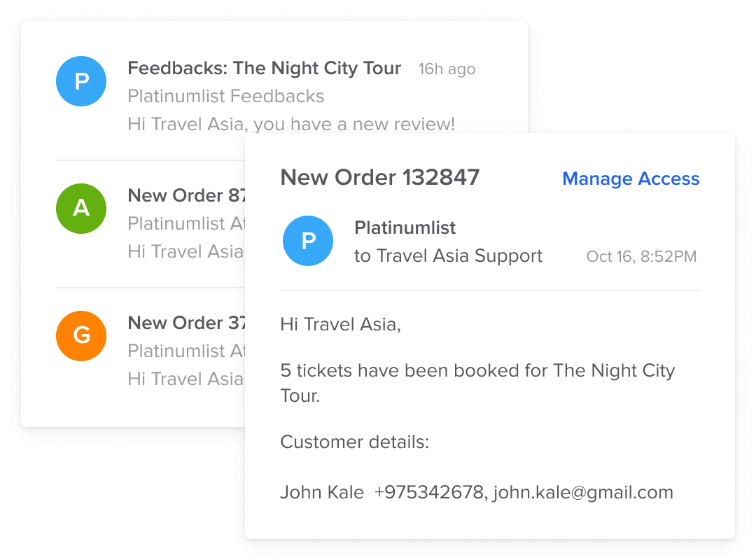Screen dimensions: 756x560
Task: Click the +975342678 phone number
Action: click(429, 493)
